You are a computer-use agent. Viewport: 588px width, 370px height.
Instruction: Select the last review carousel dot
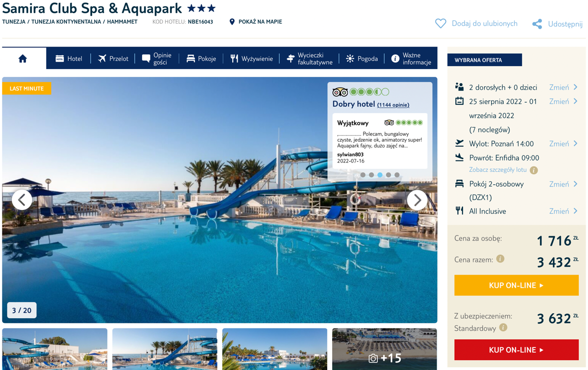pos(397,175)
